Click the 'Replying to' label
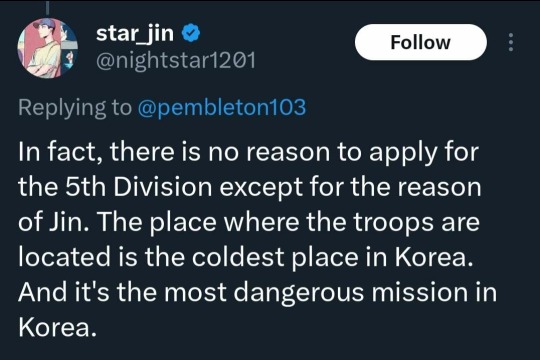Viewport: 540px width, 360px height. click(75, 107)
